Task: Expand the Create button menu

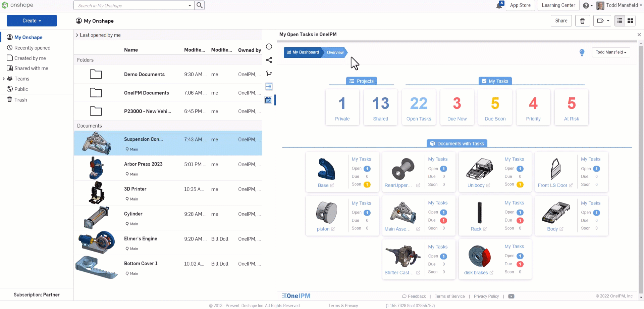Action: point(32,20)
